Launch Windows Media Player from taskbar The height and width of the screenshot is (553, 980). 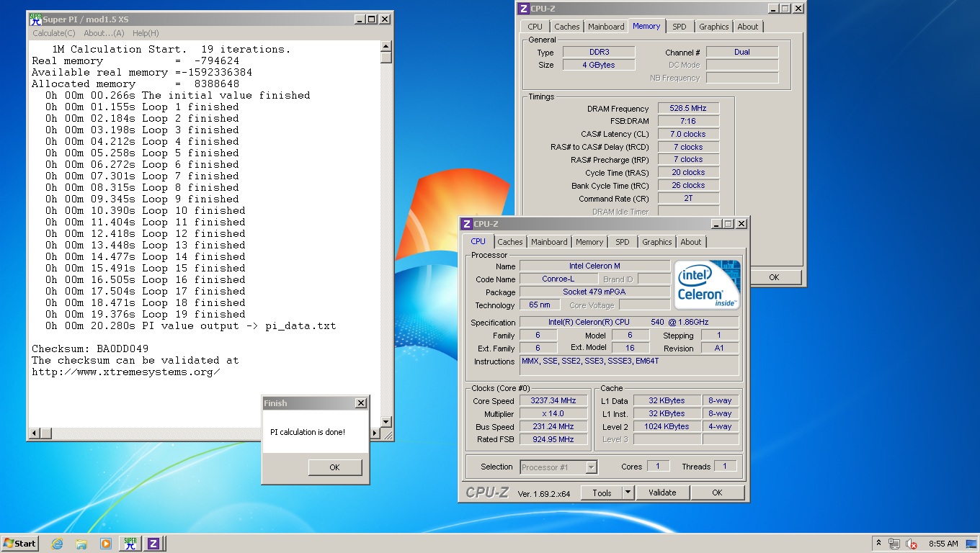point(105,544)
